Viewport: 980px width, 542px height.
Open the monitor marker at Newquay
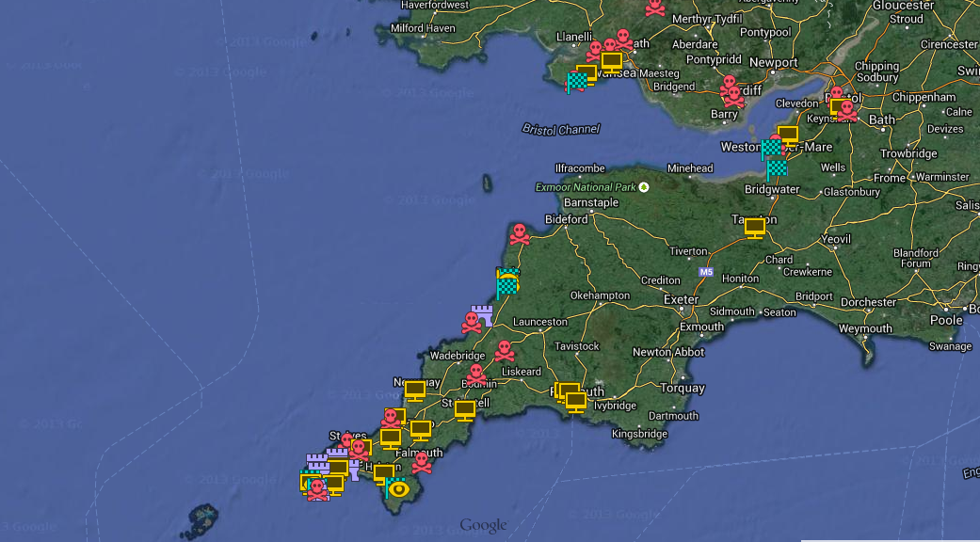point(414,391)
